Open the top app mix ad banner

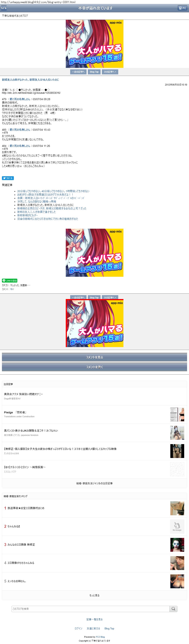[95, 44]
